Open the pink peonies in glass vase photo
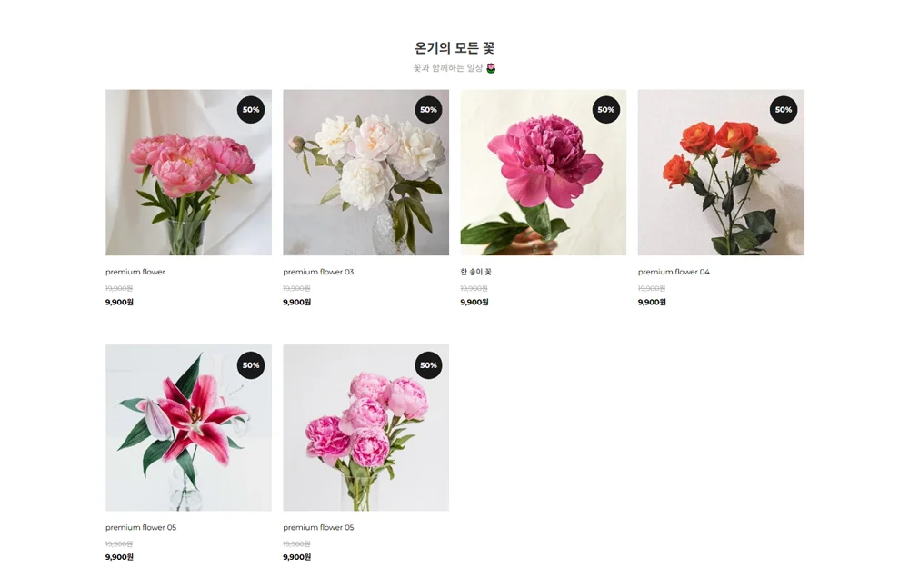The image size is (909, 588). [x=188, y=173]
